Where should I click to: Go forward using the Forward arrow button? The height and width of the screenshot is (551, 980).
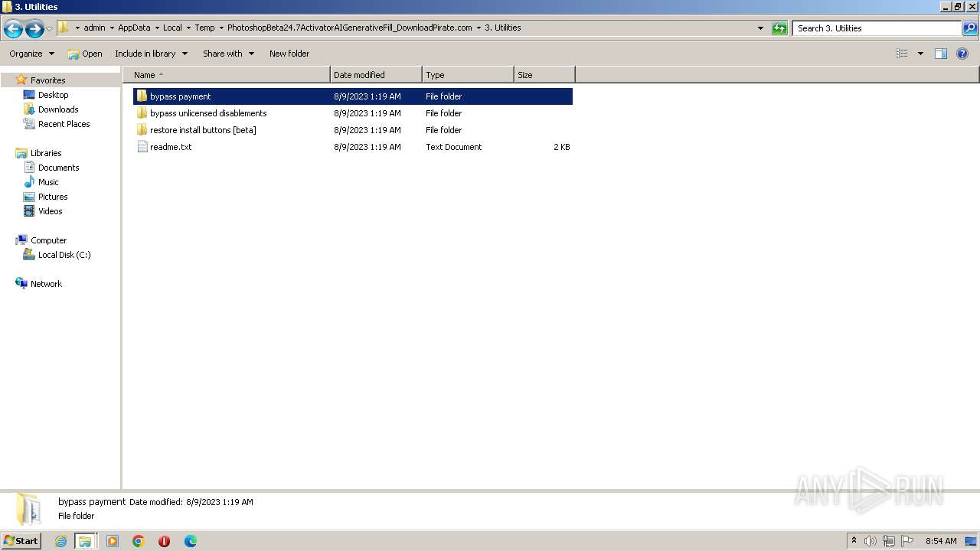34,29
